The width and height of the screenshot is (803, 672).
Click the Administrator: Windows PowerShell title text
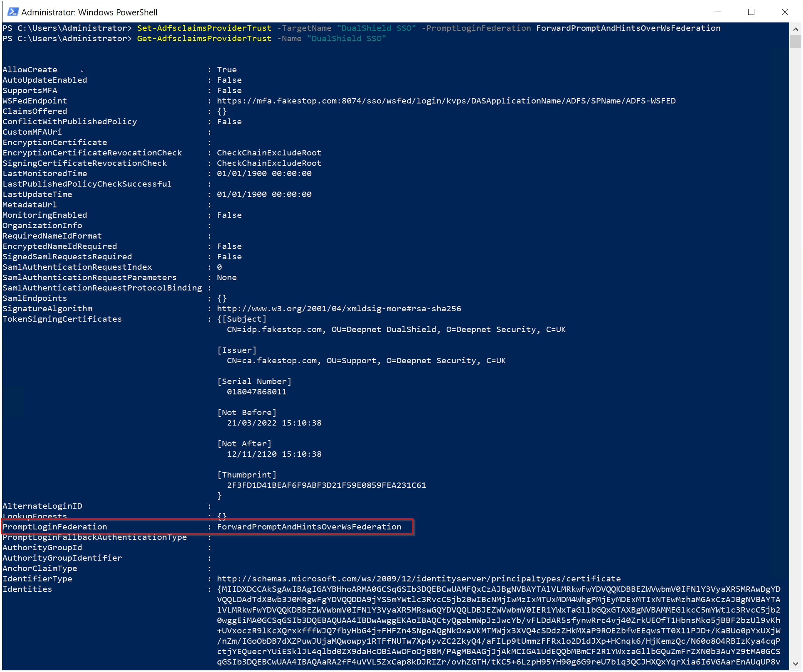click(89, 12)
